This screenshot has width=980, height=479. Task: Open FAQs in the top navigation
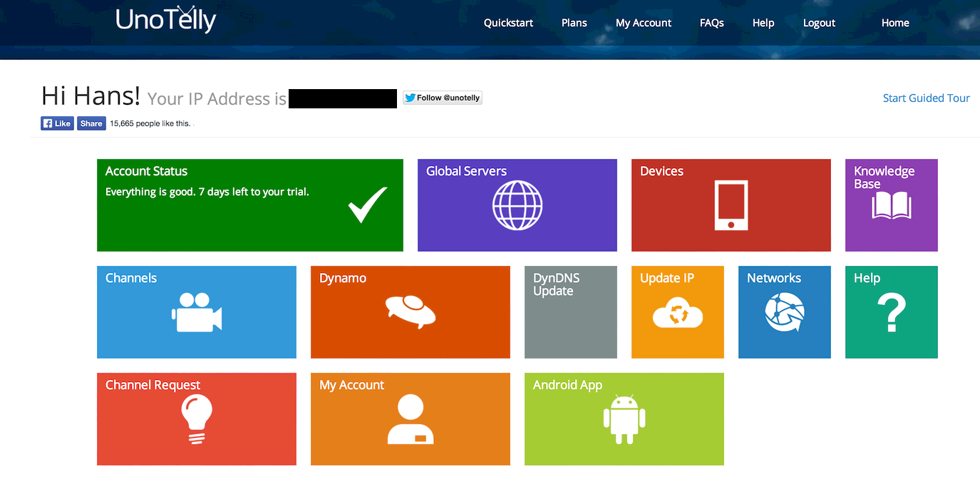(712, 23)
